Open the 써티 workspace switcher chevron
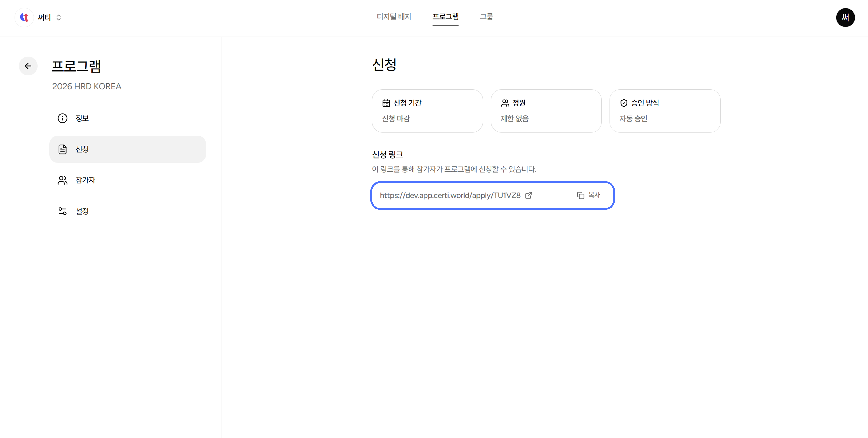The image size is (868, 438). [59, 18]
